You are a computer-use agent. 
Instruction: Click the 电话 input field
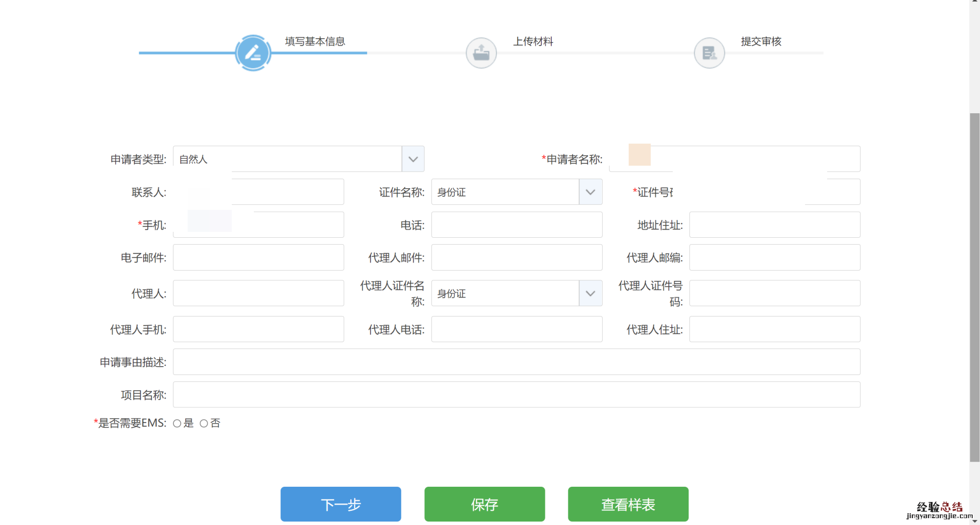tap(516, 225)
